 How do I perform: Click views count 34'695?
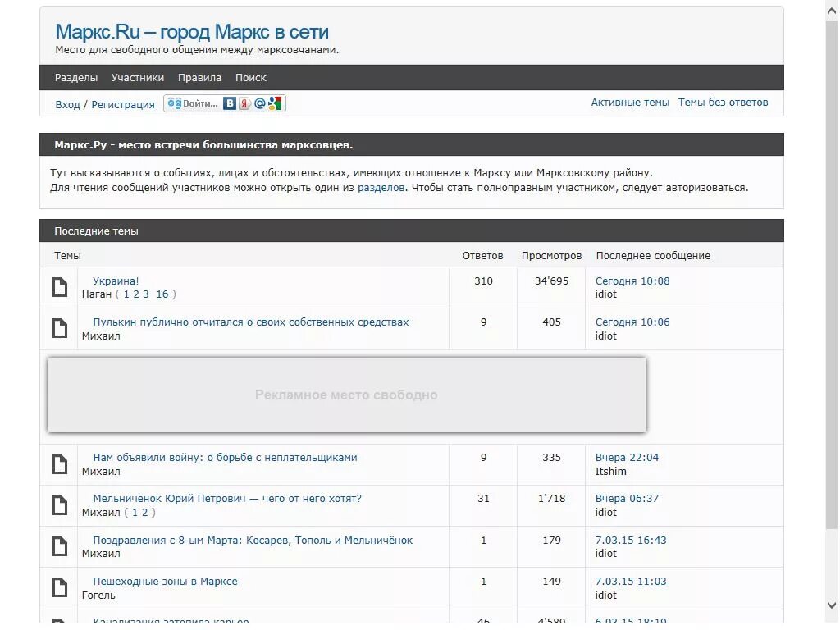pyautogui.click(x=551, y=281)
